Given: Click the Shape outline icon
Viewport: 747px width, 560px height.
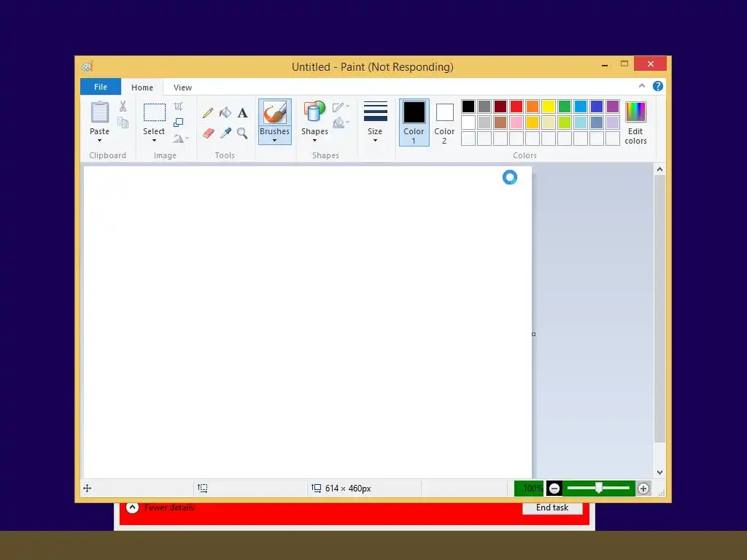Looking at the screenshot, I should pyautogui.click(x=338, y=107).
